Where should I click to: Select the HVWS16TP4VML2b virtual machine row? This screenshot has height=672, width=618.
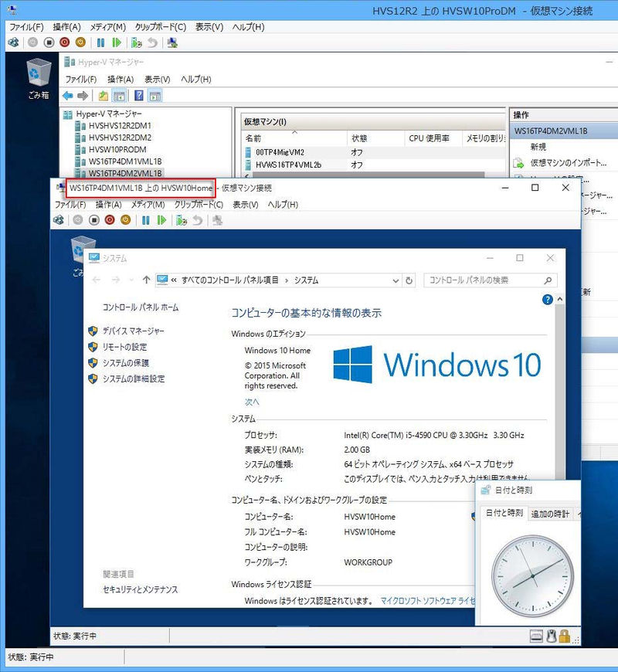coord(374,165)
